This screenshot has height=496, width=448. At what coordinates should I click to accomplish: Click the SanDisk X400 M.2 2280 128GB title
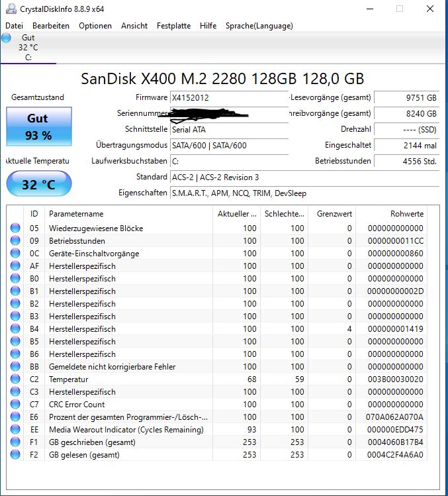coord(222,78)
